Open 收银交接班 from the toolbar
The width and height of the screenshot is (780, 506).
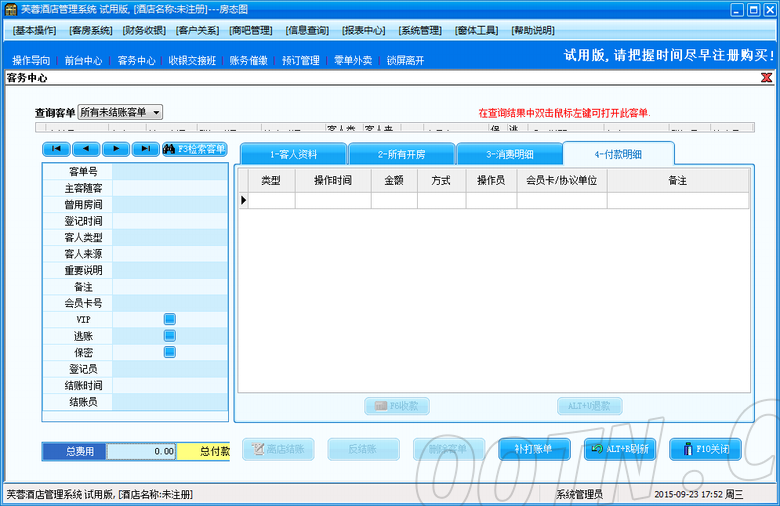pos(192,60)
